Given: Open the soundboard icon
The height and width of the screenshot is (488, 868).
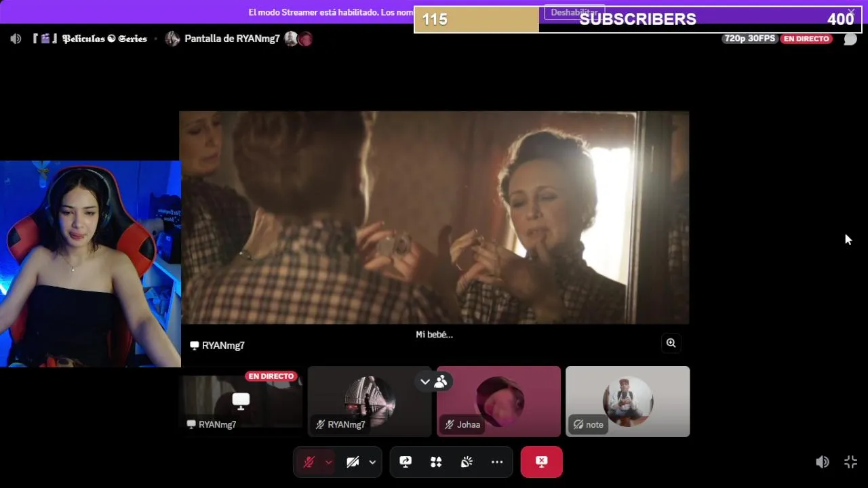Looking at the screenshot, I should point(467,462).
